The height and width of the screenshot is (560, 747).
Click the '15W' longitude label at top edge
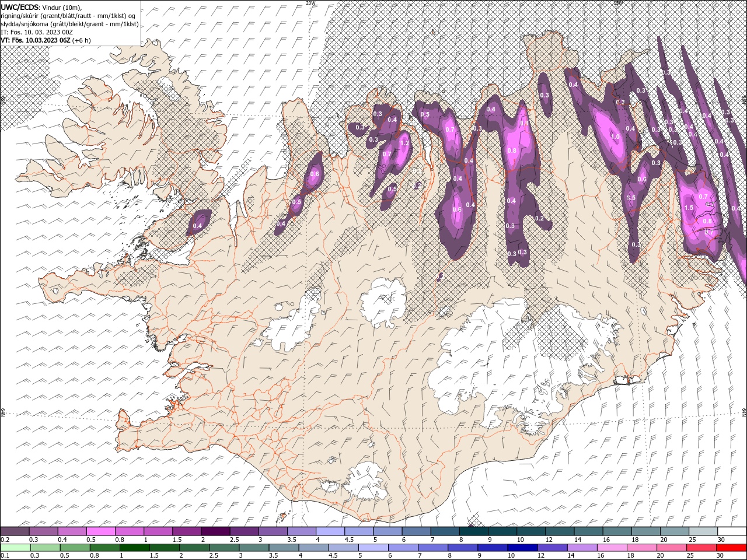coord(618,3)
